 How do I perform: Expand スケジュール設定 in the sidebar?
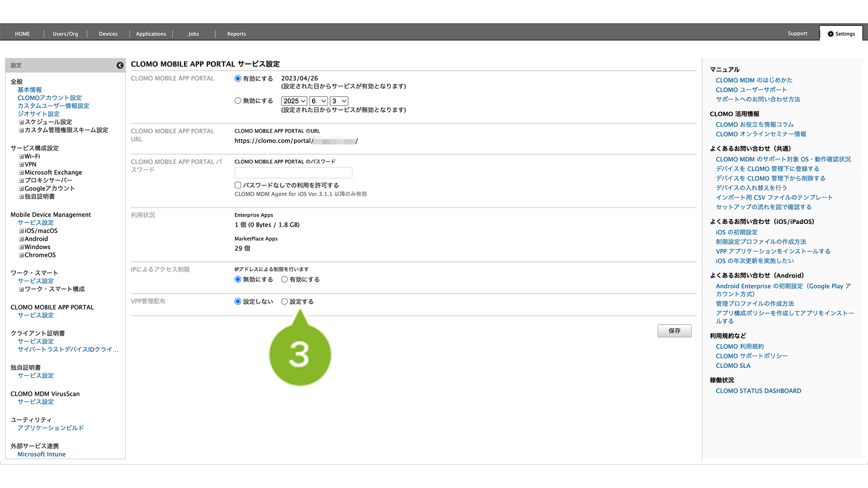tap(21, 122)
